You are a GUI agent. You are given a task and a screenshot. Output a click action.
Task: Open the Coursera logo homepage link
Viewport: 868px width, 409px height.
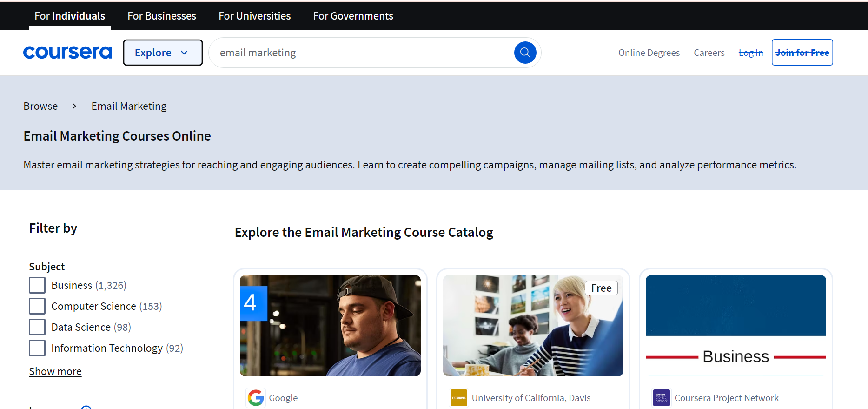[x=68, y=53]
